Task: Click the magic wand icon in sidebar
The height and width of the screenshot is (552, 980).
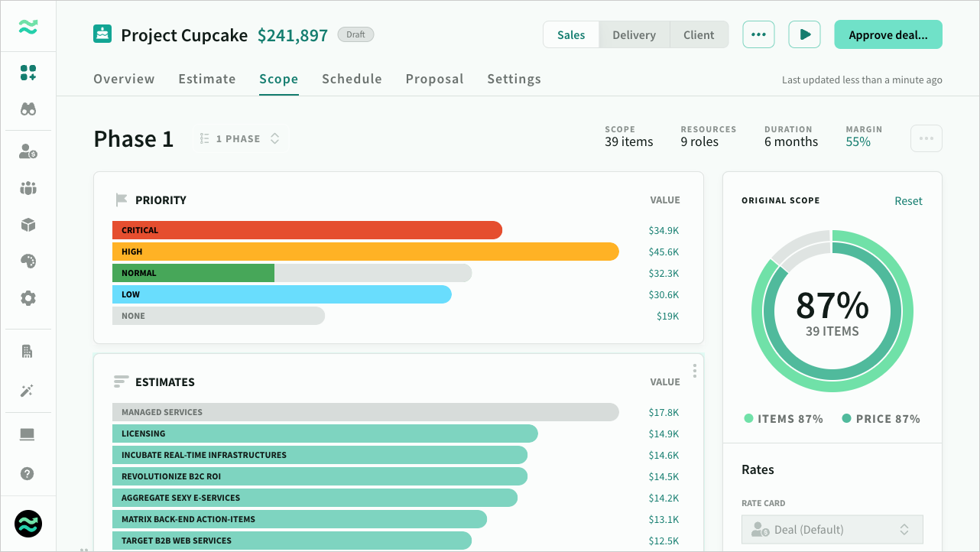Action: (28, 391)
